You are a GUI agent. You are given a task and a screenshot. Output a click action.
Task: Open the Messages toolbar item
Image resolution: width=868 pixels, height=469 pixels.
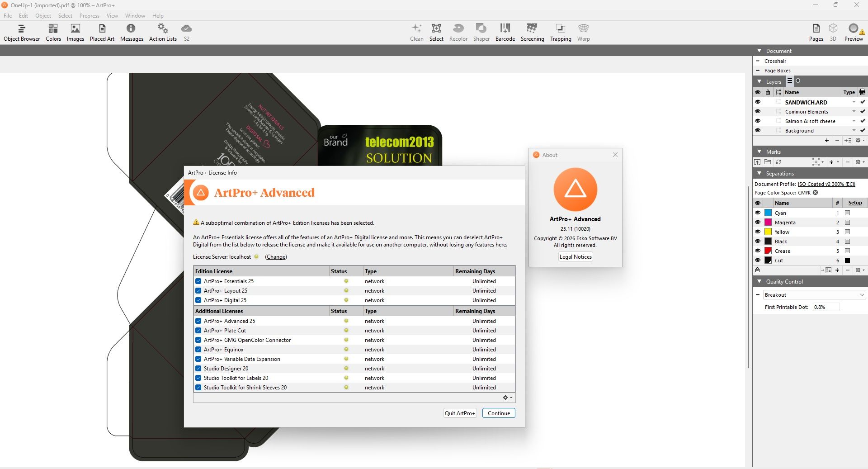click(132, 33)
